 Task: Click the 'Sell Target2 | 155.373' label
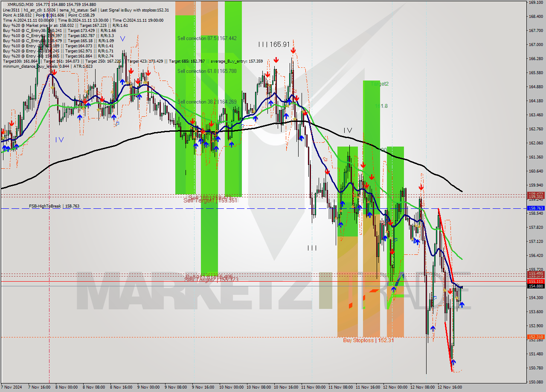click(212, 280)
